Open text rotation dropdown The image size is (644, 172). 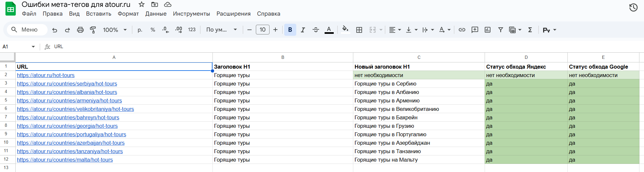coord(445,30)
